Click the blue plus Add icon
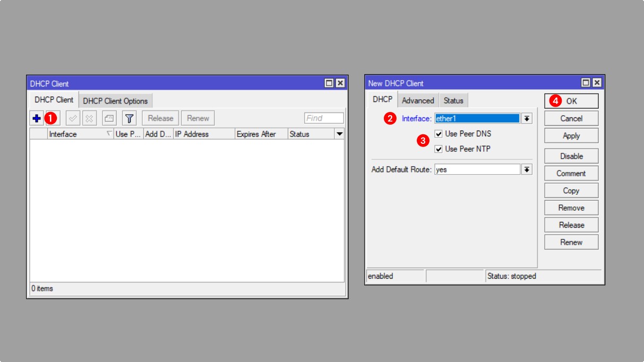This screenshot has width=644, height=362. coord(37,118)
